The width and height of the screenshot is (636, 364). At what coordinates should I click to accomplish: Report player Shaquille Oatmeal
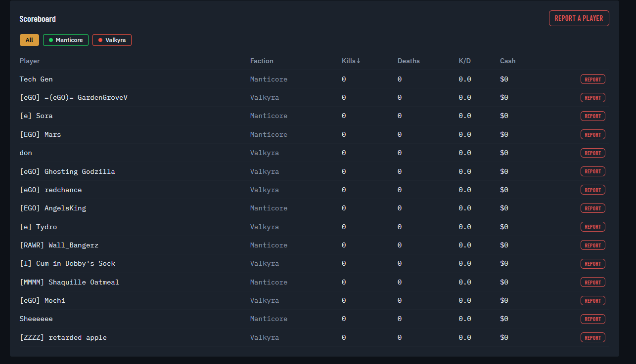tap(592, 282)
